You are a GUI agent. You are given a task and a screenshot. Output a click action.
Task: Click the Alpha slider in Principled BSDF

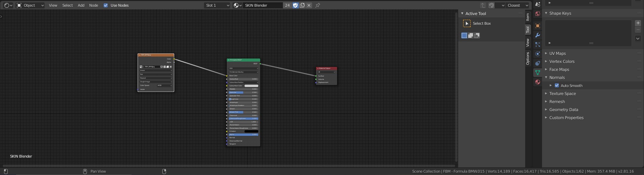coord(244,135)
